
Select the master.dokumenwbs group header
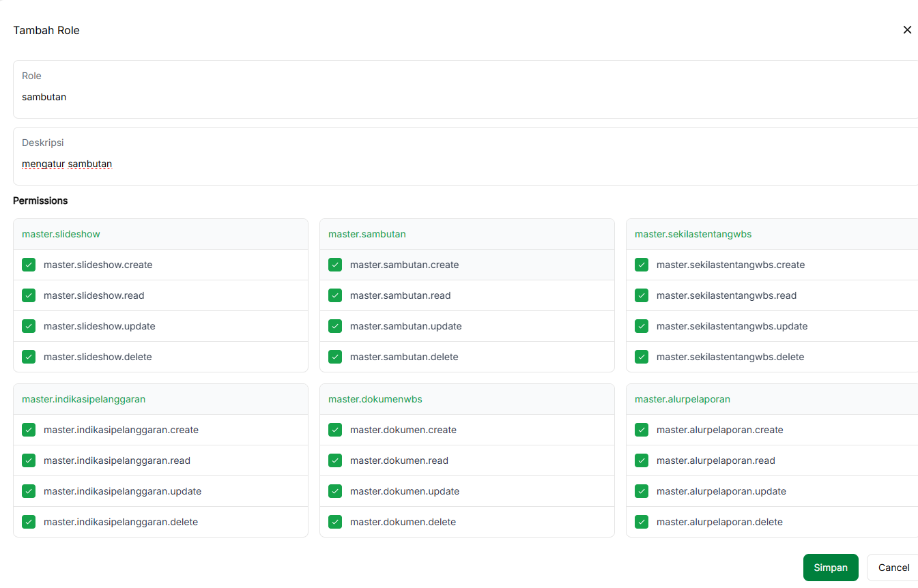click(375, 399)
